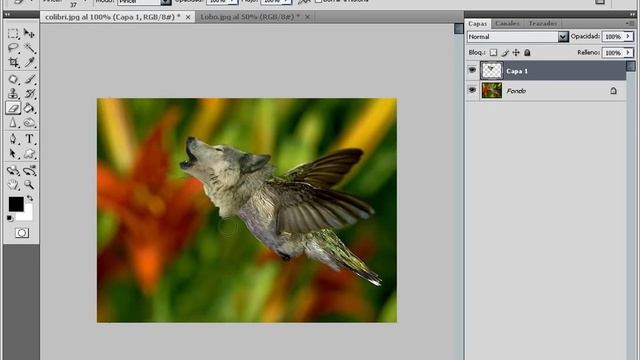Select the Custom Shape tool
Viewport: 640px width, 360px height.
29,154
